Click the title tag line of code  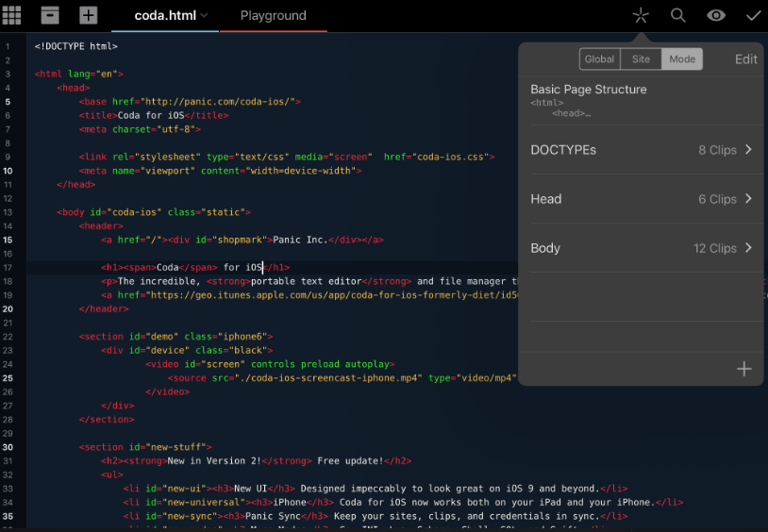[154, 115]
